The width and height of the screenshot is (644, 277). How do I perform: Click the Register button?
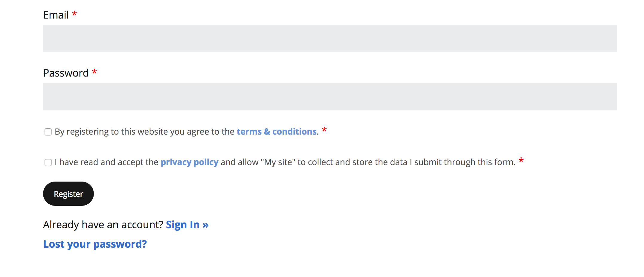(x=68, y=194)
